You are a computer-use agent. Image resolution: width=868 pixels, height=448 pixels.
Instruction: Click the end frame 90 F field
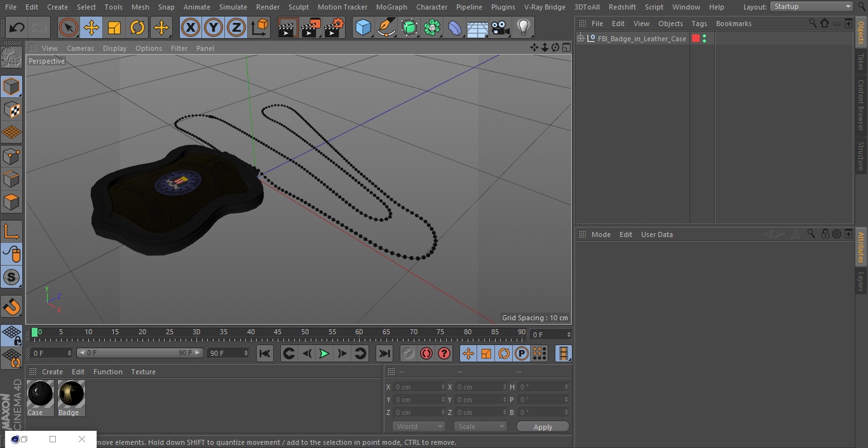tap(227, 353)
